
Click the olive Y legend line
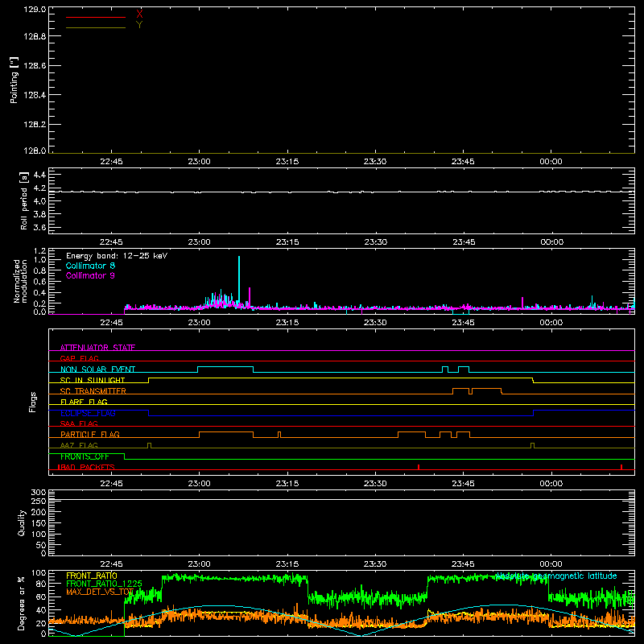click(x=96, y=28)
